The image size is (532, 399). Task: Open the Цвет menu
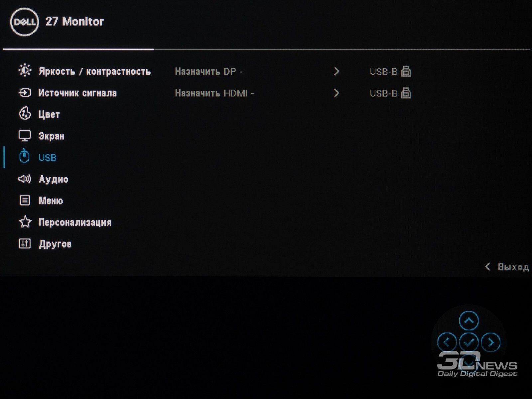pyautogui.click(x=49, y=114)
